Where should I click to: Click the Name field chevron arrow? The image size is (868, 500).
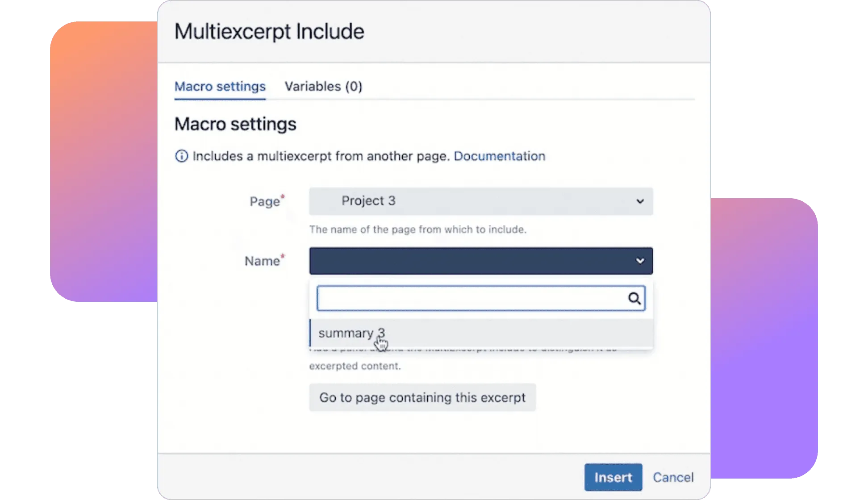click(x=640, y=261)
